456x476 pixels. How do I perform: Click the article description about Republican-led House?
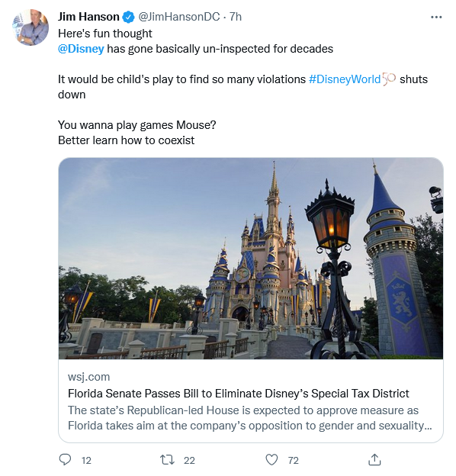[x=249, y=418]
